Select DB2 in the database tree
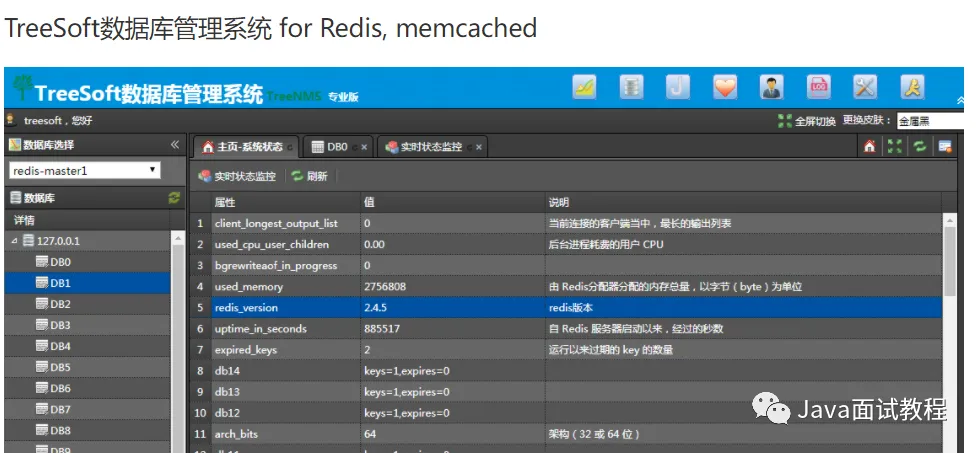Image resolution: width=979 pixels, height=453 pixels. coord(61,304)
